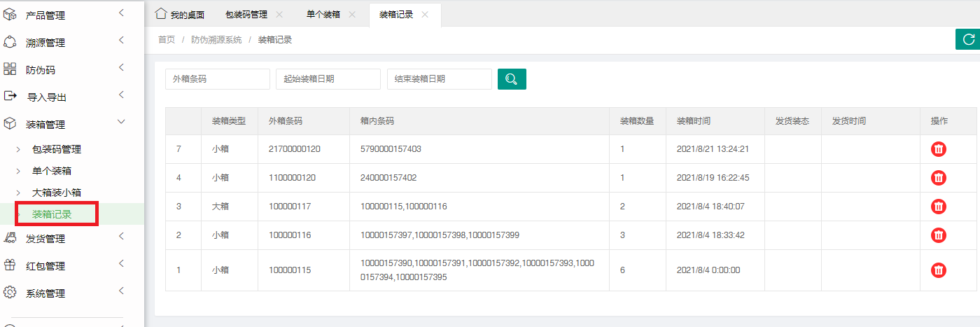Delete the record with outer barcode 21700000120
Viewport: 980px width, 327px height.
939,149
